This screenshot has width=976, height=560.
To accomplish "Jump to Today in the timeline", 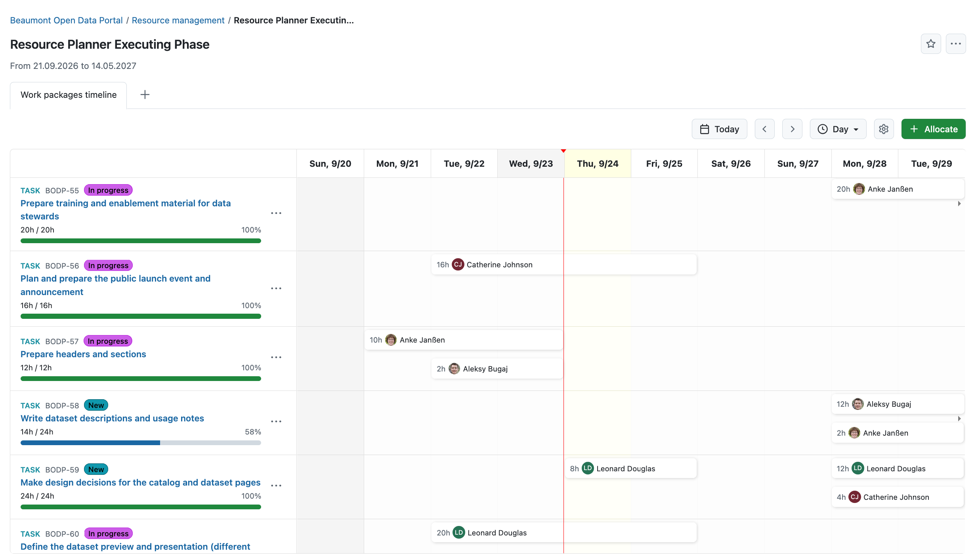I will pos(719,129).
